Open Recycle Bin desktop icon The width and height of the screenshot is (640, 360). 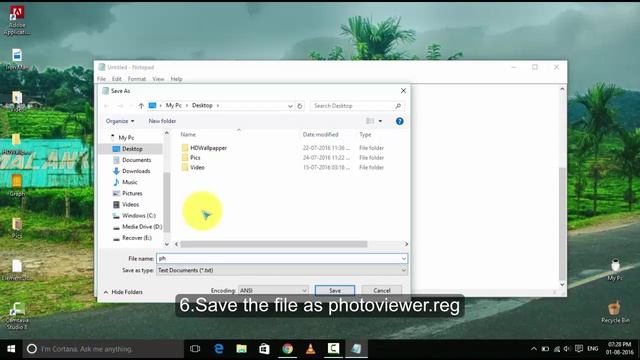615,312
